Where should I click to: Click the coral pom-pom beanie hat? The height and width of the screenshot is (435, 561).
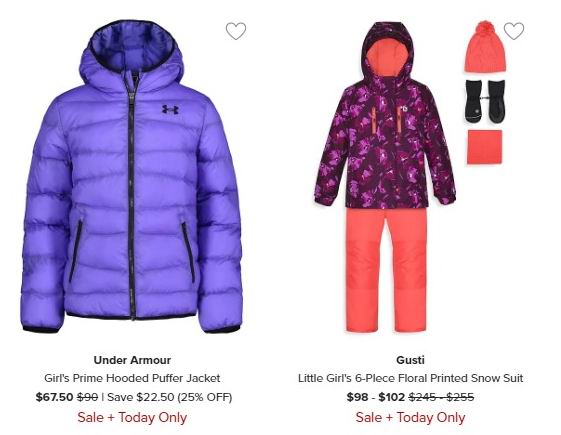[x=486, y=47]
